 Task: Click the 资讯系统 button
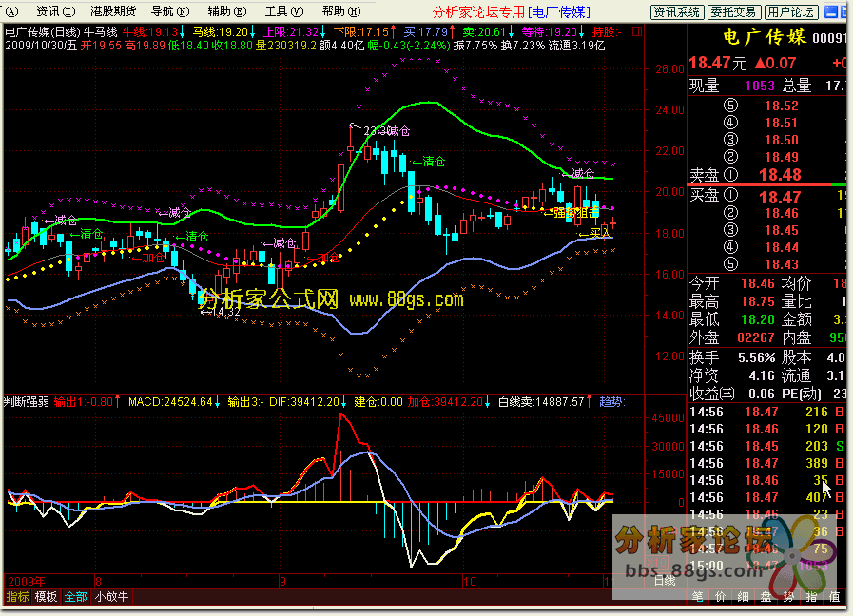pyautogui.click(x=677, y=12)
